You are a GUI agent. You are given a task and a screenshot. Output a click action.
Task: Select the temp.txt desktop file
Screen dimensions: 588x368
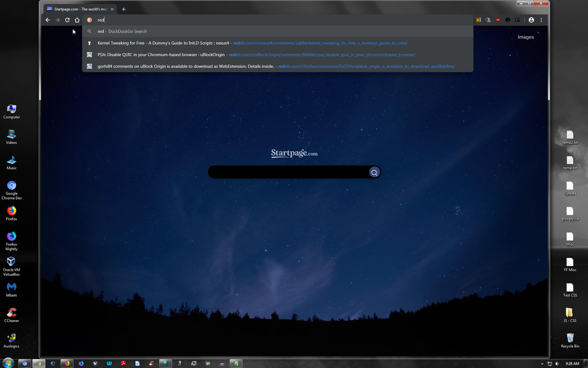tap(570, 163)
